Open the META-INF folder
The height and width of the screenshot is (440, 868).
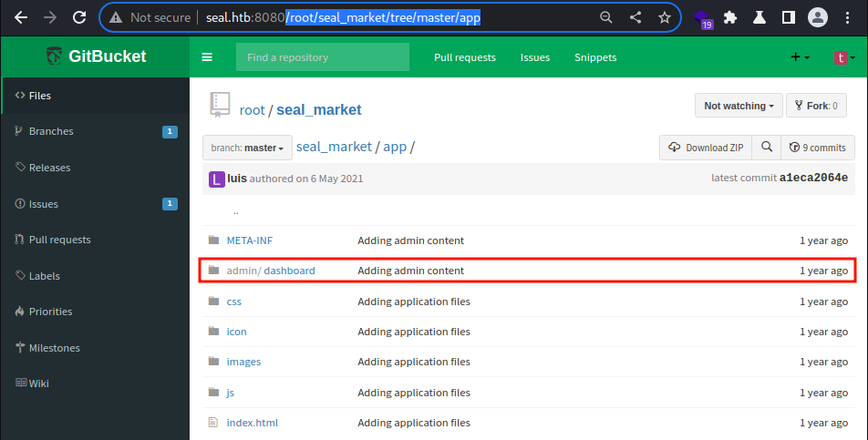point(250,240)
